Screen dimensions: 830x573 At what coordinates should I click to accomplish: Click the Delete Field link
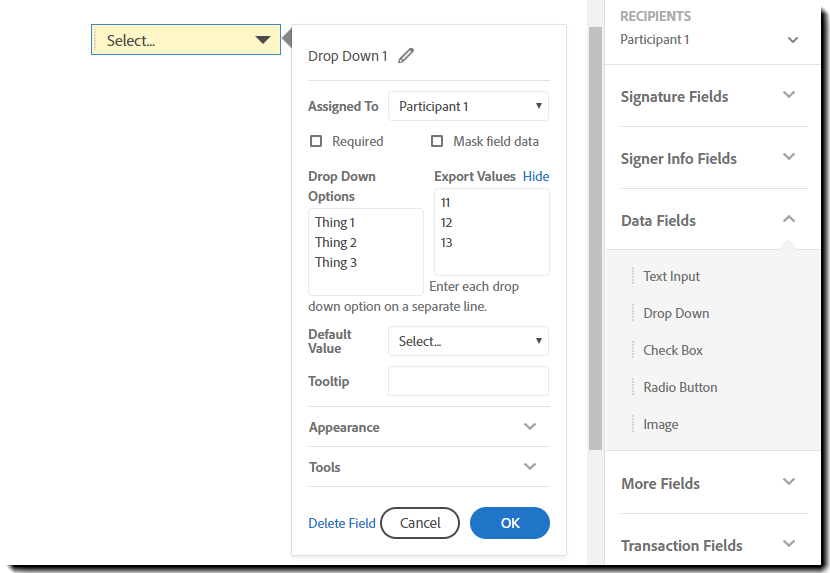click(342, 523)
